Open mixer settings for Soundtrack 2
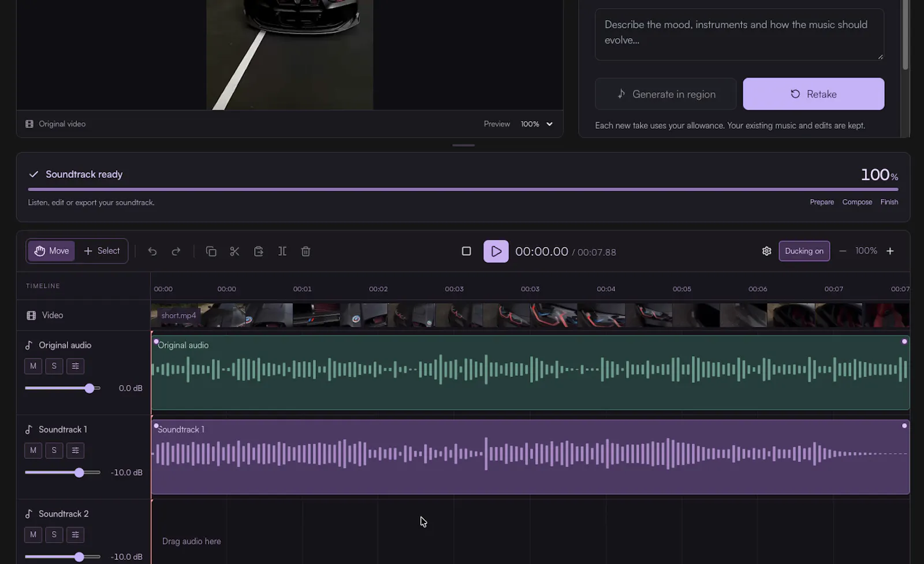Screen dimensions: 924x564 (75, 535)
